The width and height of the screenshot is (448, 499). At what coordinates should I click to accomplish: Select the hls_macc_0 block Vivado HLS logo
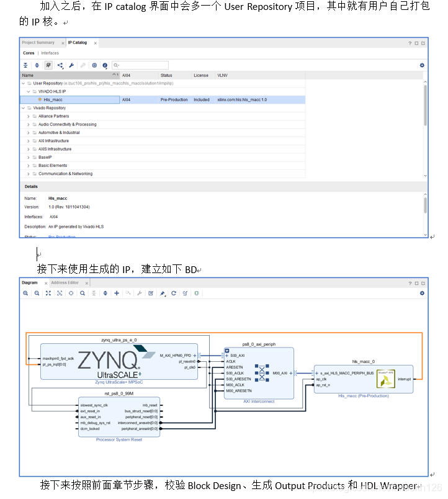coord(385,379)
